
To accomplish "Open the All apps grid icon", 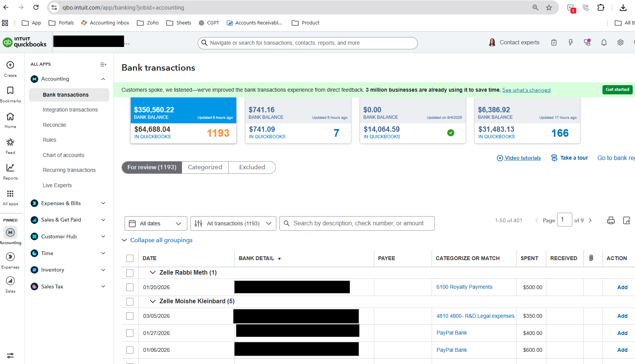I will (x=10, y=194).
